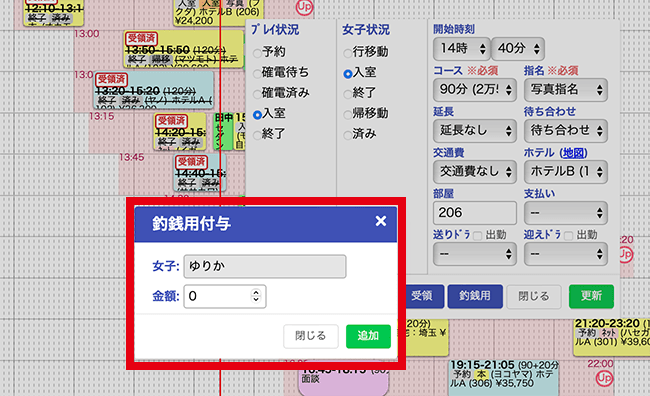This screenshot has height=396, width=650.
Task: Tick the 送りドラ 出勤 checkbox
Action: point(478,236)
